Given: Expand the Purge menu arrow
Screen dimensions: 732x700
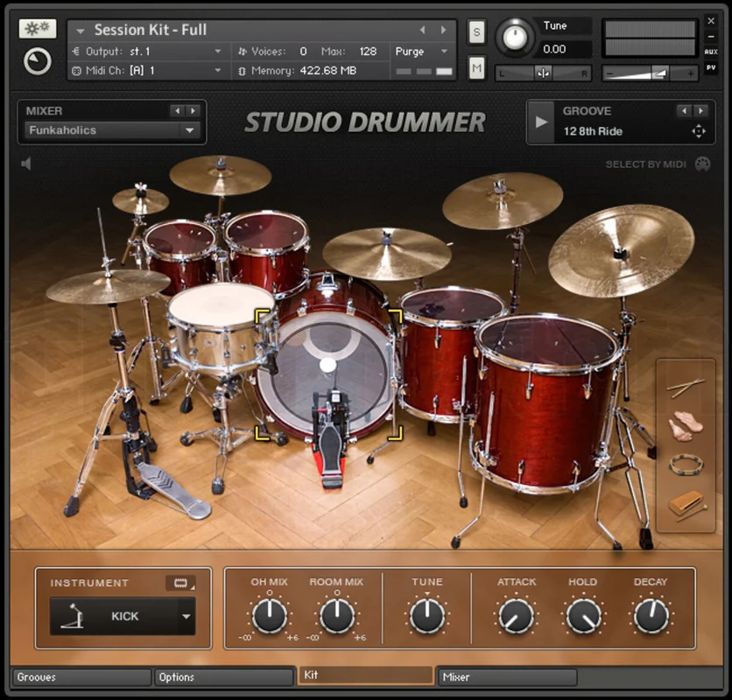Looking at the screenshot, I should pyautogui.click(x=444, y=52).
